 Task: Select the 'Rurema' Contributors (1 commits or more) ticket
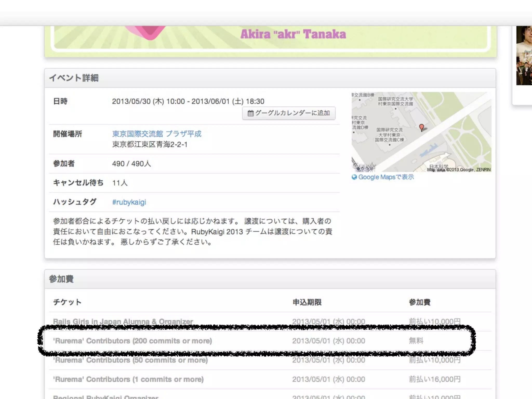coord(128,379)
